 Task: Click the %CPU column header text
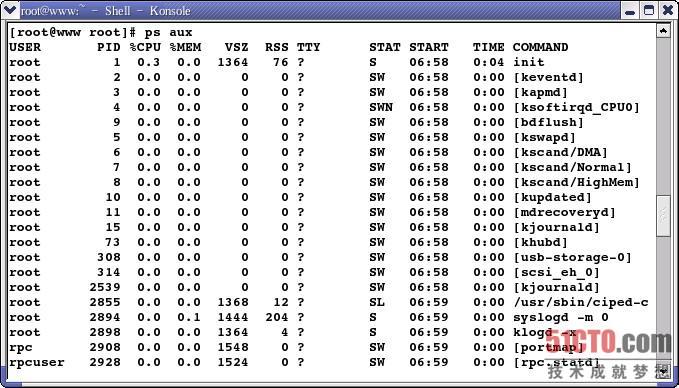[x=145, y=47]
